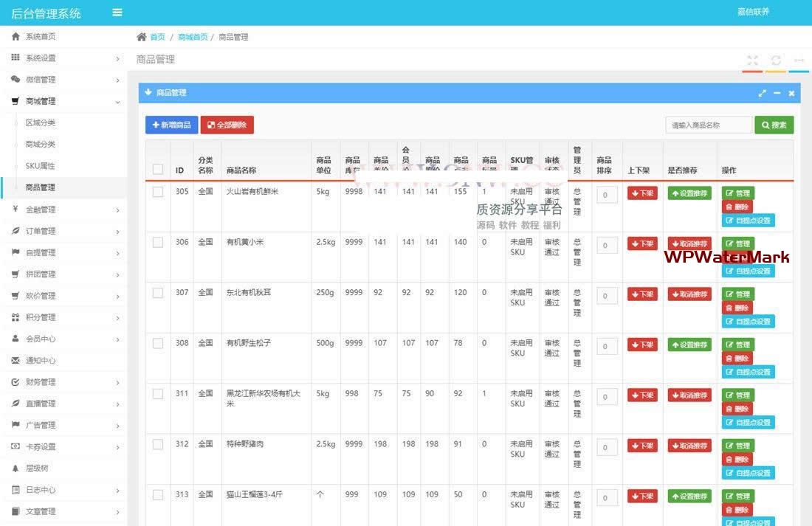Click the 新增商品 button

pos(171,125)
